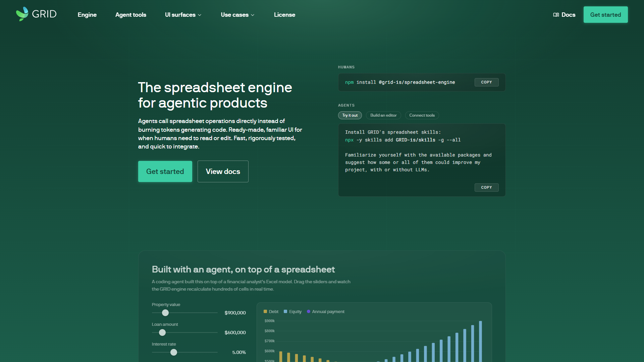This screenshot has height=362, width=644.
Task: Click the header Get started button
Action: [x=605, y=15]
